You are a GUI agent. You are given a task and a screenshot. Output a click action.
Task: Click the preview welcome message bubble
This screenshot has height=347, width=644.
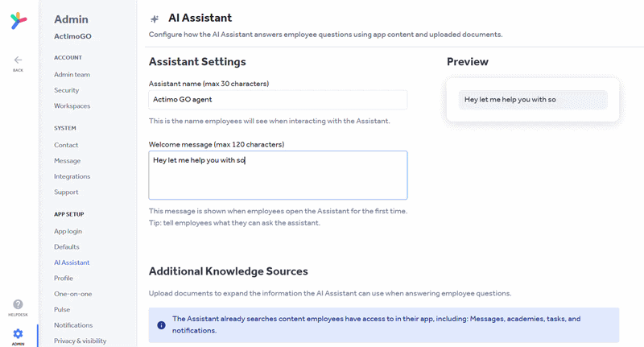click(x=533, y=100)
